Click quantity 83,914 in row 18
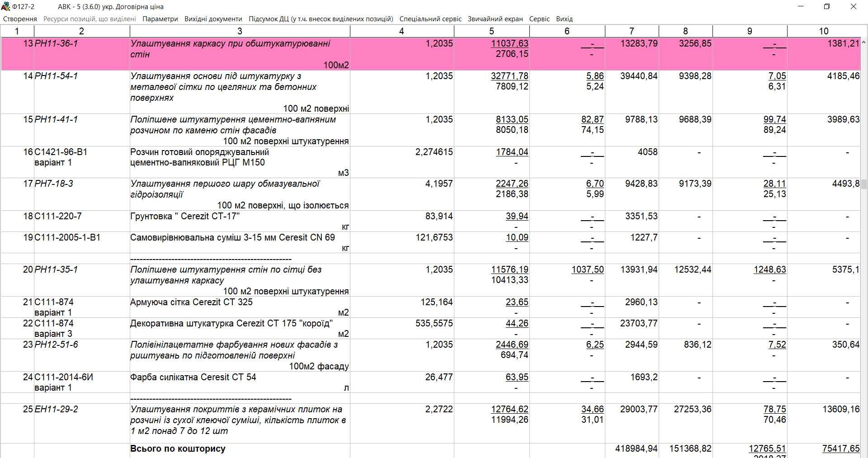 pos(439,216)
